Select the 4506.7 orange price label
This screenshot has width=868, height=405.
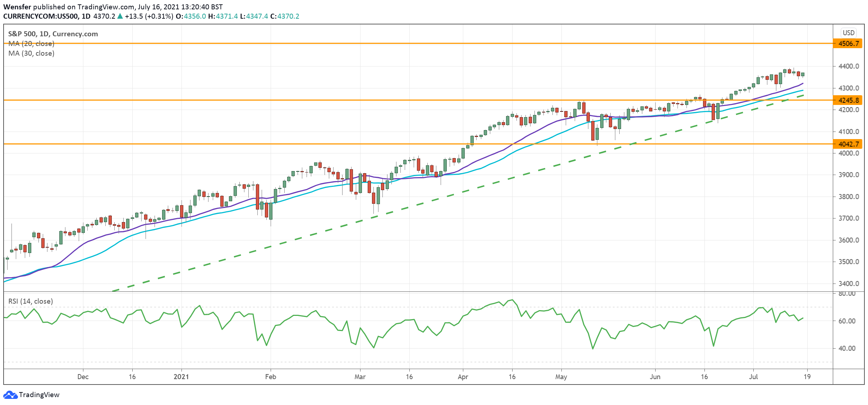pos(848,43)
